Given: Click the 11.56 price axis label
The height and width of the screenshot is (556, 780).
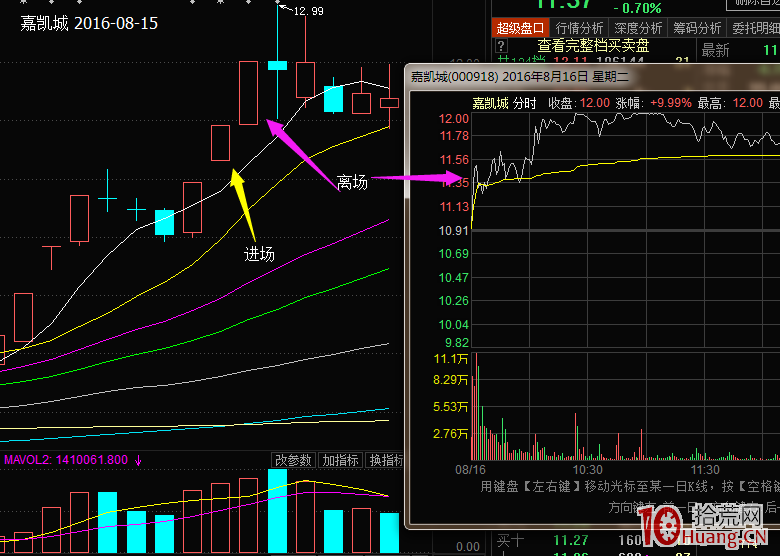Looking at the screenshot, I should 454,160.
